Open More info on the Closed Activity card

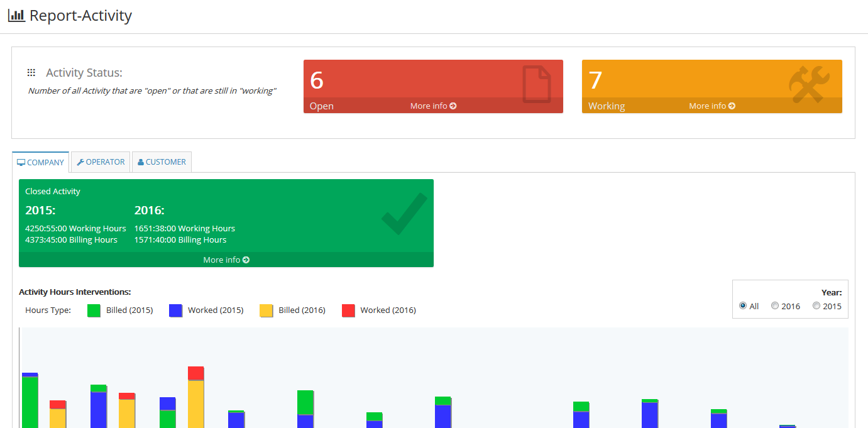(x=226, y=260)
